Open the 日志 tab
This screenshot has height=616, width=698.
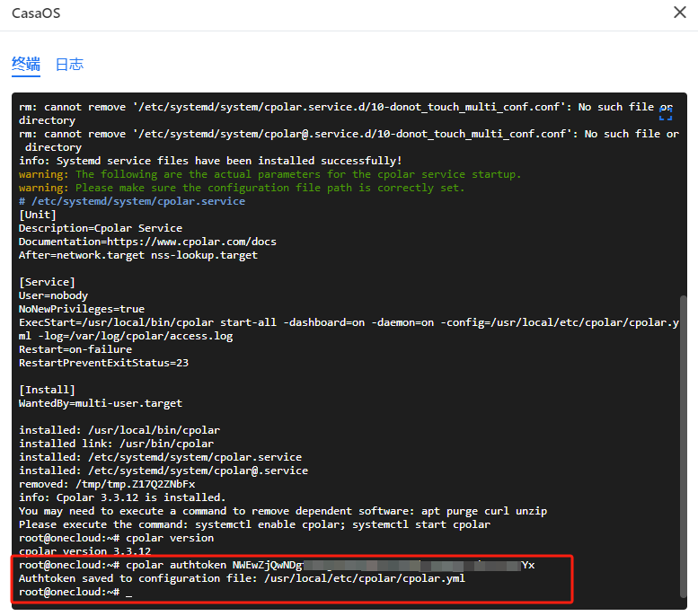[69, 64]
